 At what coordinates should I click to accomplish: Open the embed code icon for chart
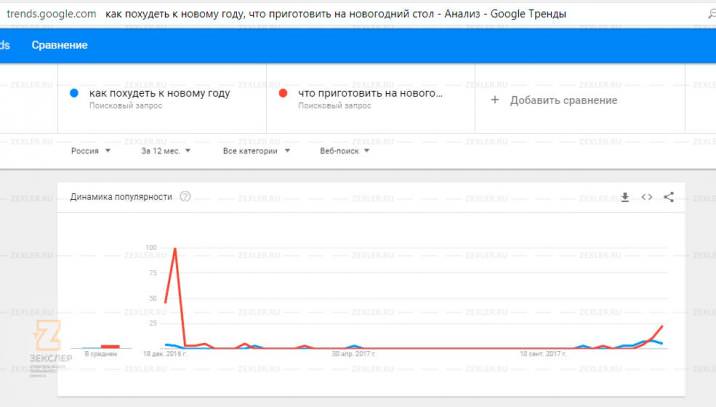pyautogui.click(x=647, y=197)
